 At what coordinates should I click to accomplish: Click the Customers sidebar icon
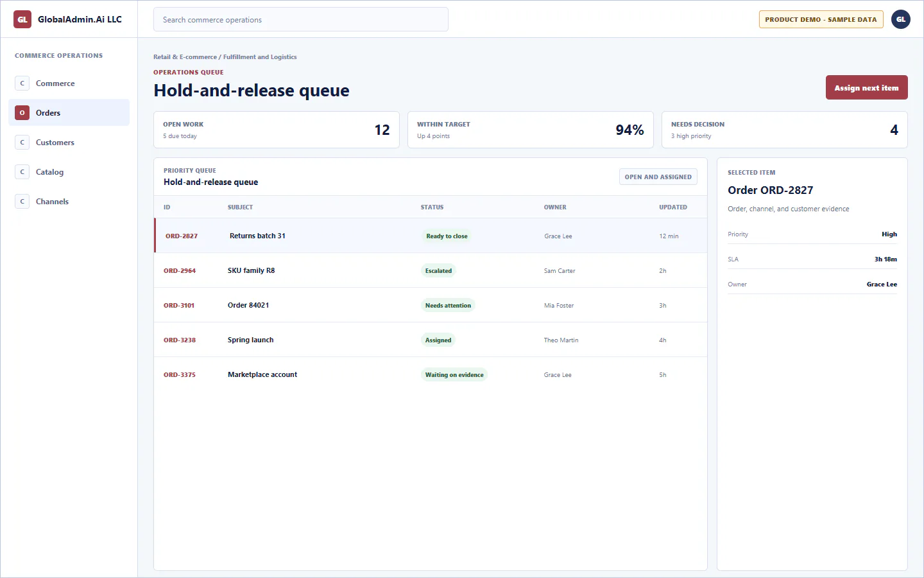pos(22,143)
